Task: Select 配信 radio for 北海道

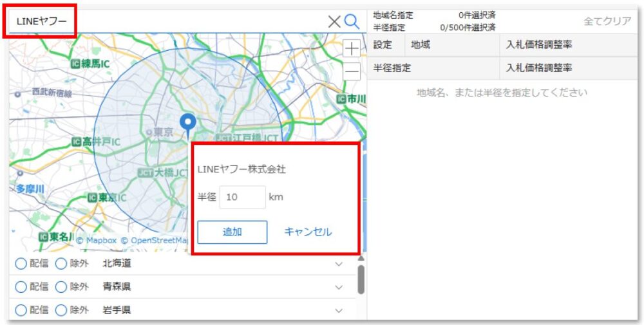Action: [x=21, y=264]
